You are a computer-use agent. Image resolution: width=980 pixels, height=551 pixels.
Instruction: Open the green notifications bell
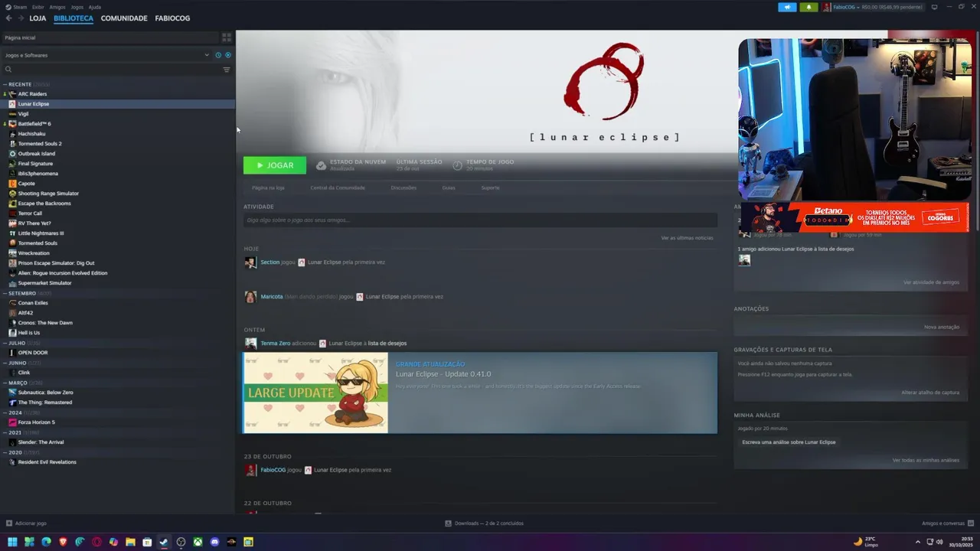click(808, 7)
